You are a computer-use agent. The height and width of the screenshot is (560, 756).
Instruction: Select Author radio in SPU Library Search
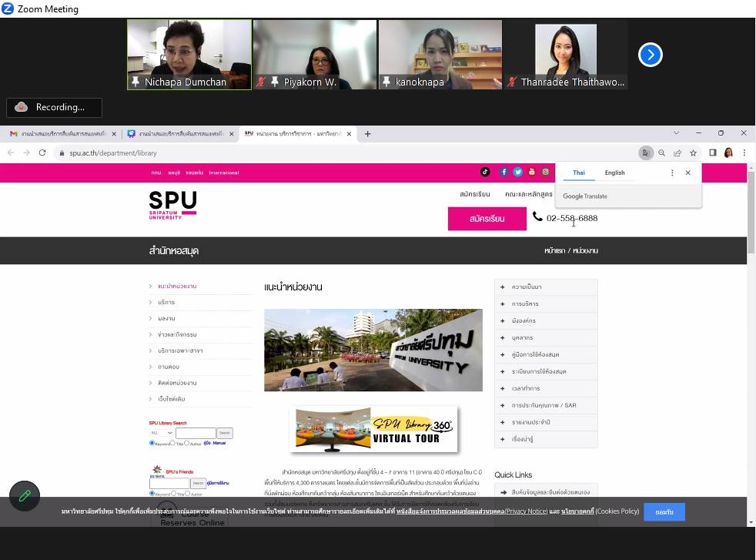(187, 443)
